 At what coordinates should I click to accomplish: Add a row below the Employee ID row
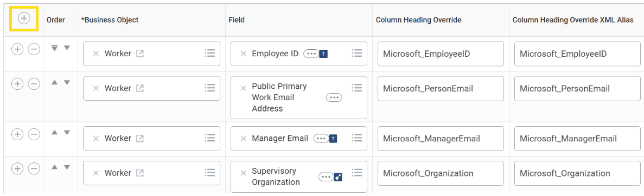point(17,50)
